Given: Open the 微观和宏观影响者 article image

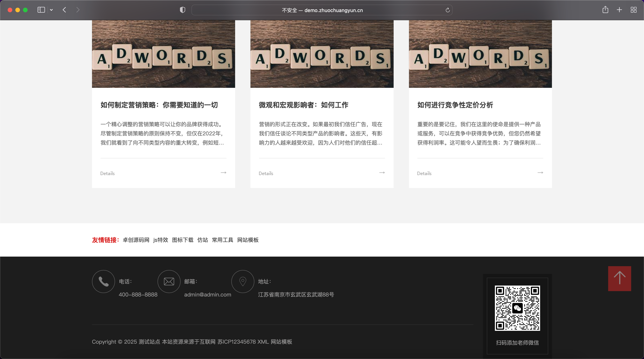Looking at the screenshot, I should pos(322,54).
